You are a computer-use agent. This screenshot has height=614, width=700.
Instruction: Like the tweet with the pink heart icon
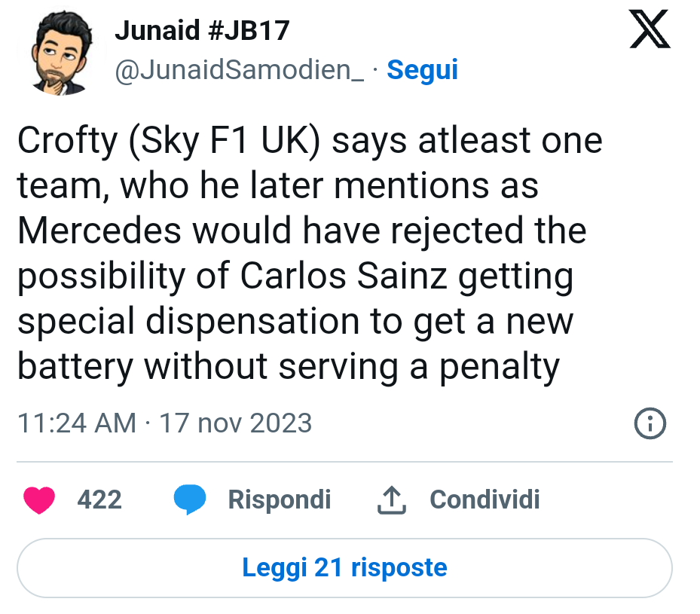click(x=39, y=500)
